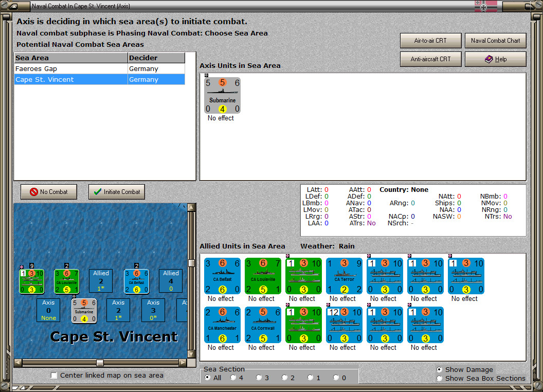Screen dimensions: 543x392
Task: Open Help for naval combat
Action: pos(495,59)
